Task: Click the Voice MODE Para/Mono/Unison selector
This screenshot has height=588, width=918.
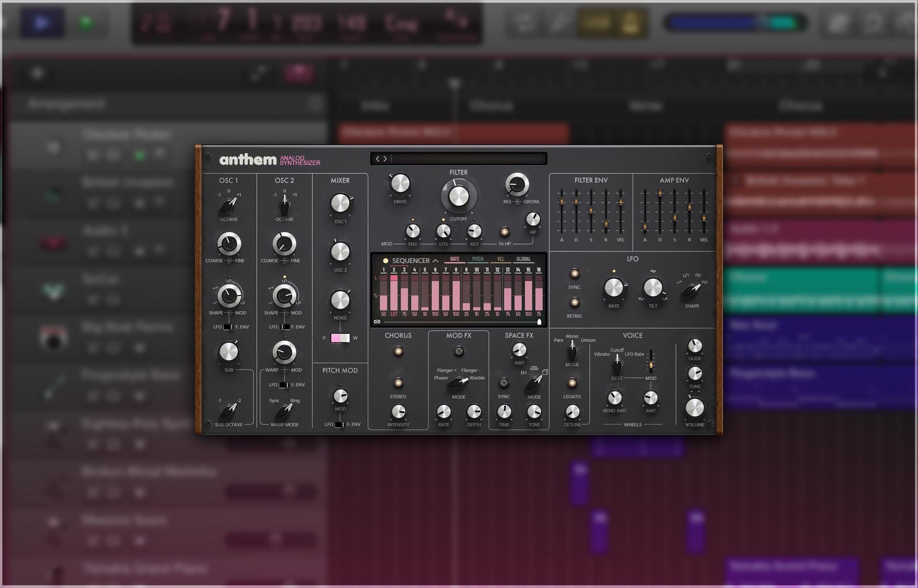Action: (572, 351)
